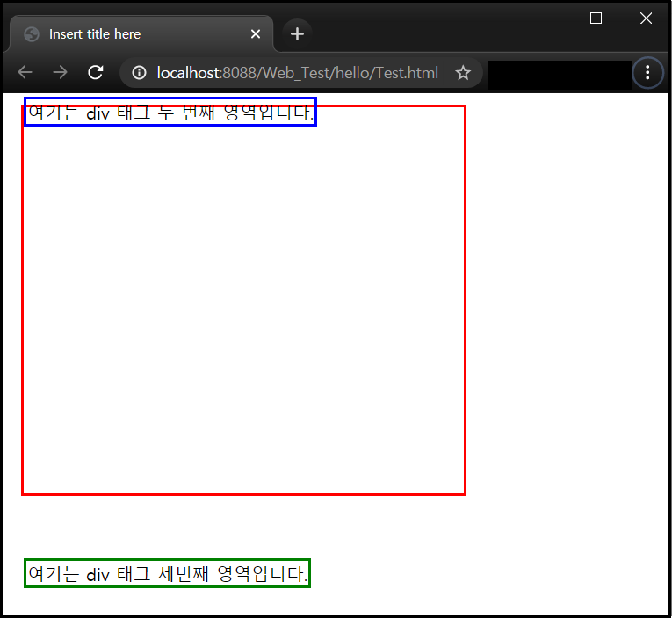Go back with the left arrow button
Screen dimensions: 672x618
(25, 72)
